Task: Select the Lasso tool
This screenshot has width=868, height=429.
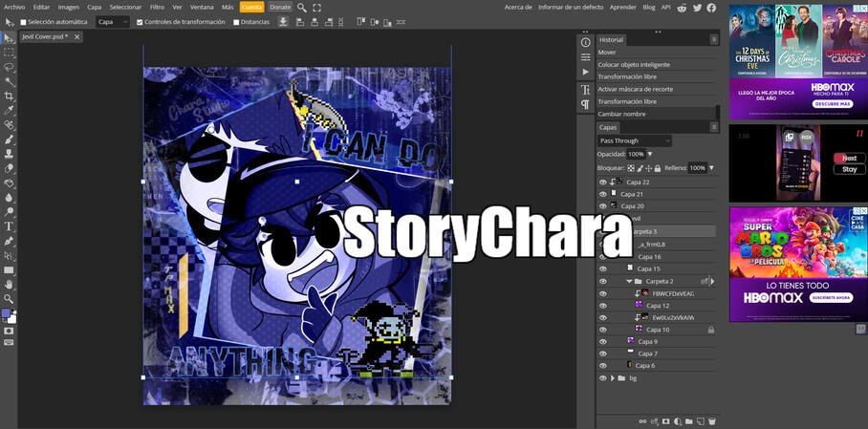Action: point(9,67)
